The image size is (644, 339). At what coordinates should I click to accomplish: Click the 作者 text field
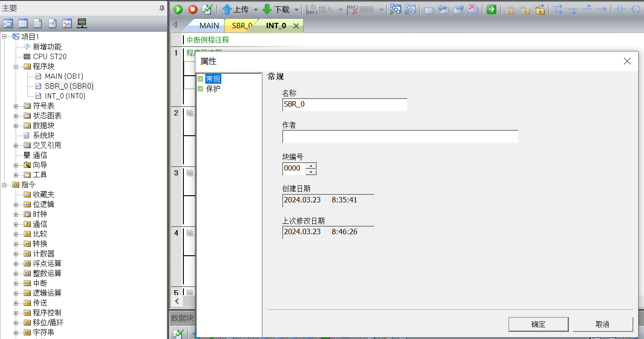[x=400, y=137]
